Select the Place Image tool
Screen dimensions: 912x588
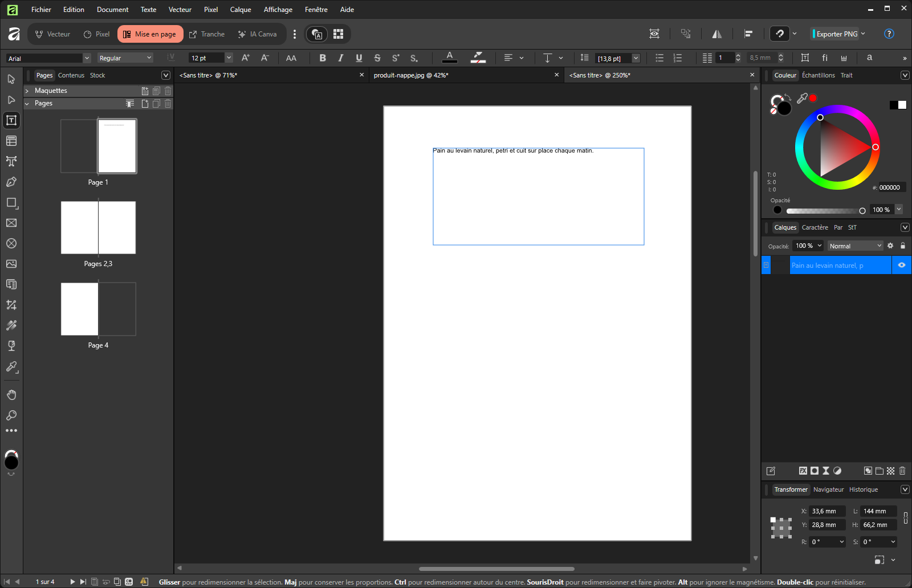pyautogui.click(x=11, y=264)
